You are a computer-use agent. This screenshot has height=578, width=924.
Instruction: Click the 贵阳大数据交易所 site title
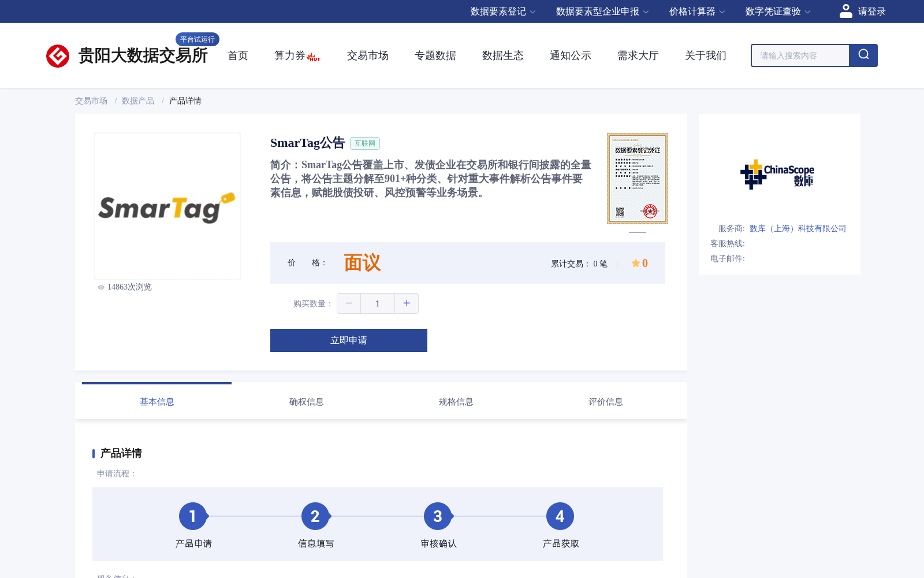coord(143,55)
